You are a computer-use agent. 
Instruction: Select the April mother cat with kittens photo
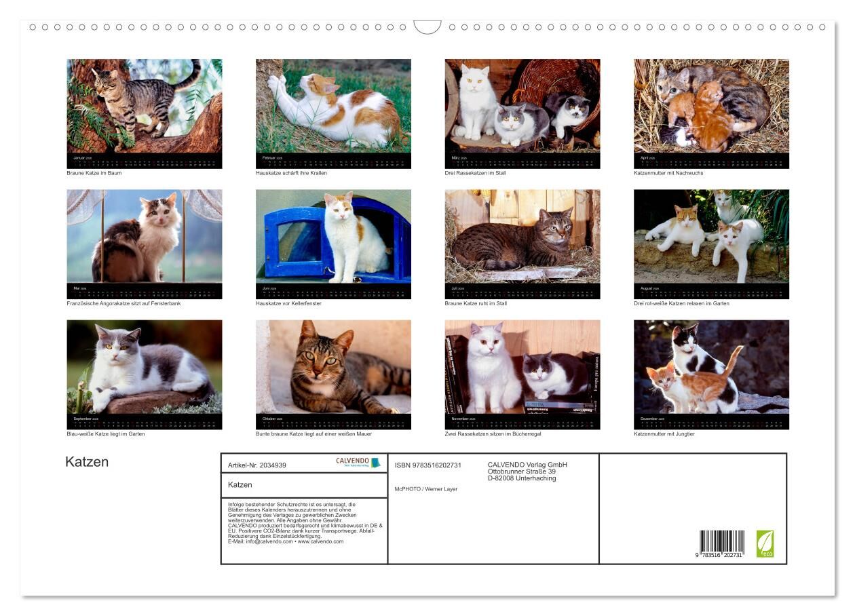pos(711,106)
